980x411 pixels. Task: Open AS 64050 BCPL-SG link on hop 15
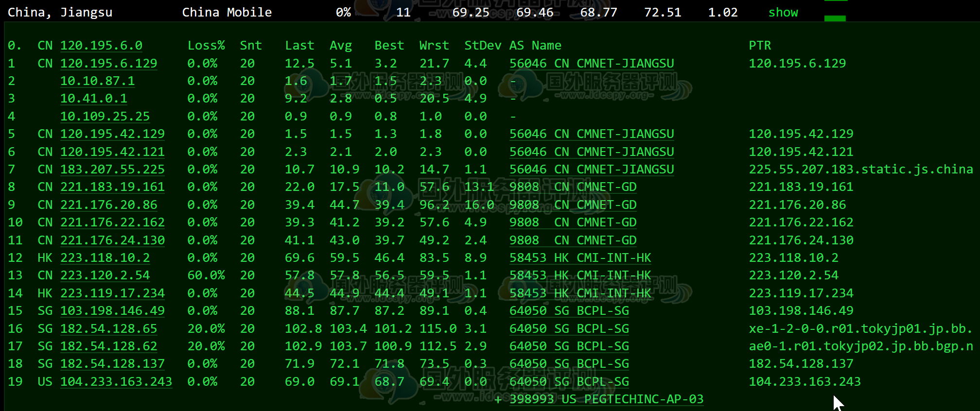point(569,311)
